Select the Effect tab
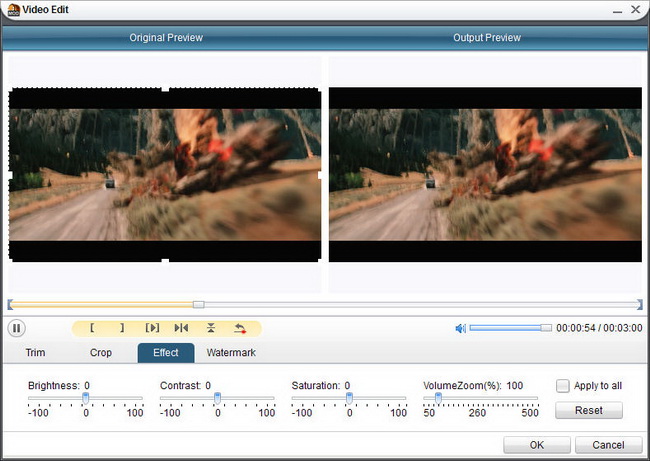 pyautogui.click(x=166, y=352)
